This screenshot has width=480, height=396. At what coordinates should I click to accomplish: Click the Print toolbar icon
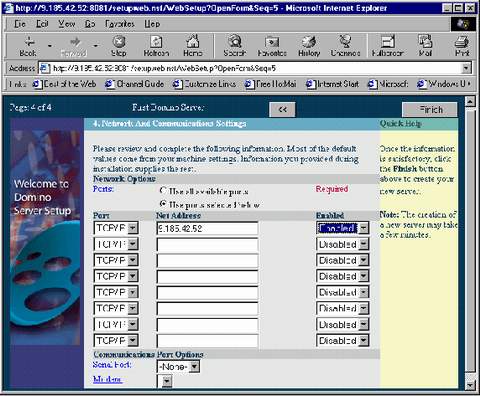pos(462,42)
